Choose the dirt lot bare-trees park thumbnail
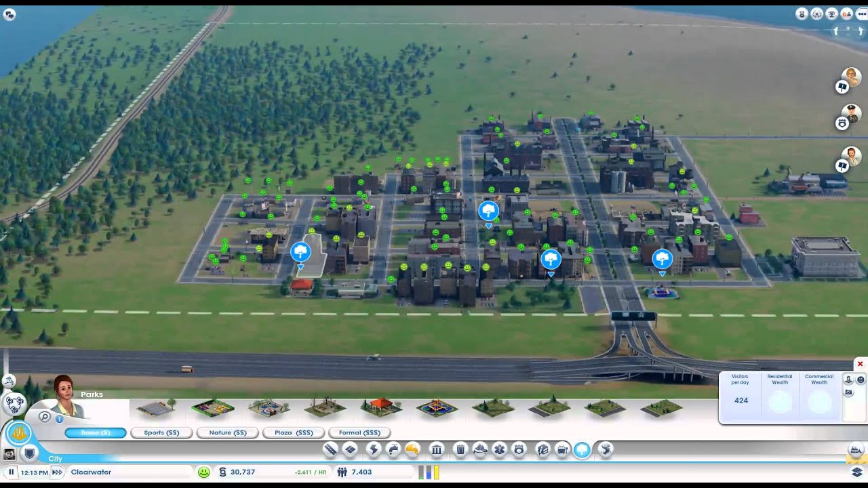The image size is (868, 488). [325, 407]
